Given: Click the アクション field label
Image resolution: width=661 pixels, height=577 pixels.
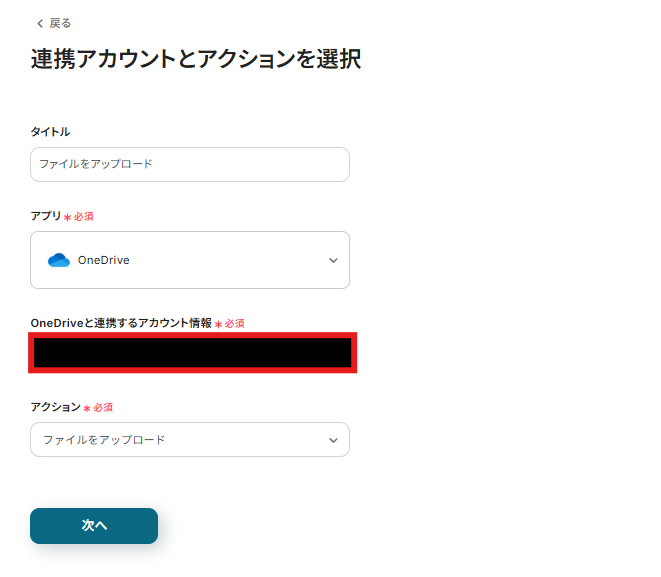Looking at the screenshot, I should (55, 407).
